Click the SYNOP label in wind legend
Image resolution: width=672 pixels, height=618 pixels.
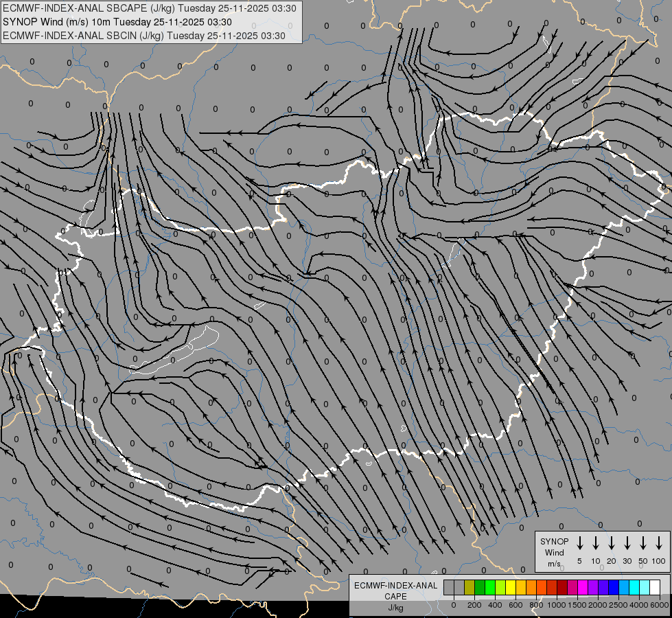[x=554, y=541]
